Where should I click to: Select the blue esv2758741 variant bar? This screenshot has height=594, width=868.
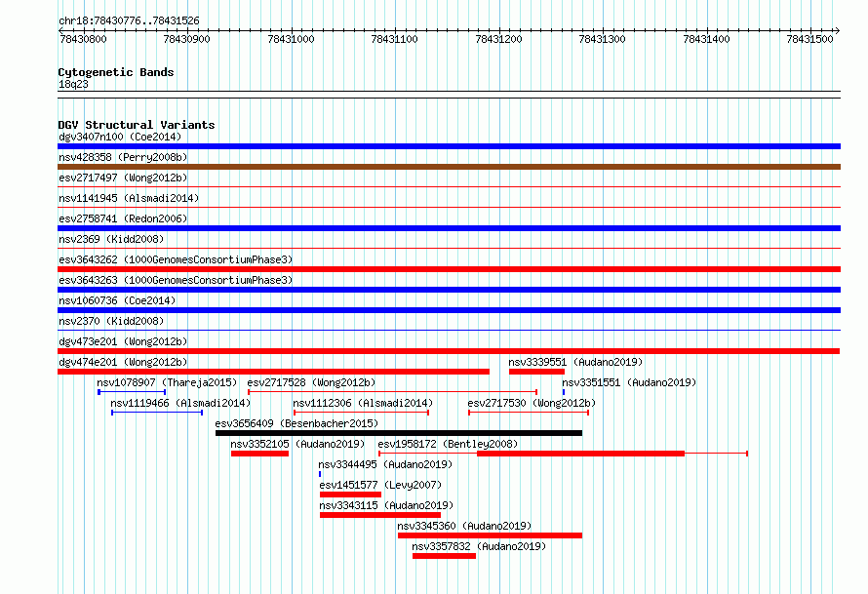449,228
